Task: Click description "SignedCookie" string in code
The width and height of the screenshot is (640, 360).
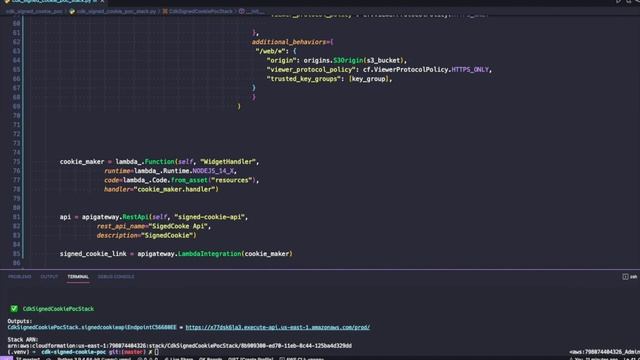Action: [167, 236]
